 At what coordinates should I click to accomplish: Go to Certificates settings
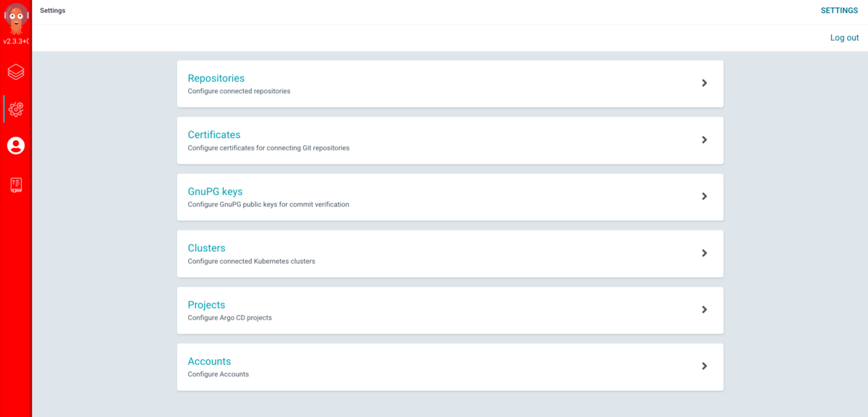point(214,134)
